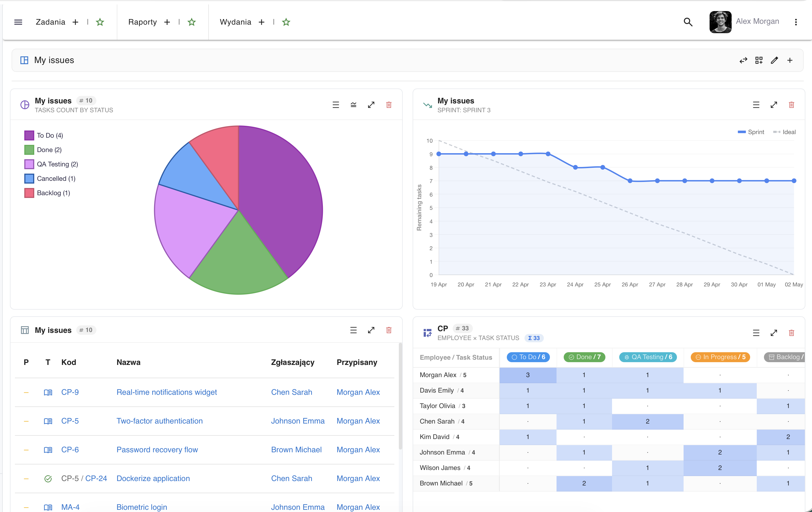Click the Σ 33 total badge
The height and width of the screenshot is (512, 812).
(534, 338)
